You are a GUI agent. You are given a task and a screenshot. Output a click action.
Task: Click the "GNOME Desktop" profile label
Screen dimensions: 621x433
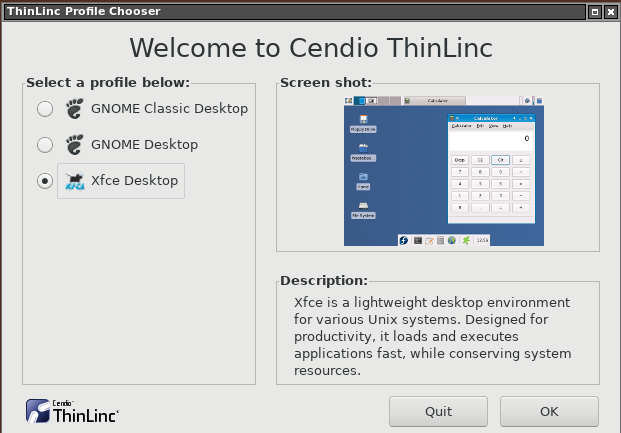click(x=144, y=144)
